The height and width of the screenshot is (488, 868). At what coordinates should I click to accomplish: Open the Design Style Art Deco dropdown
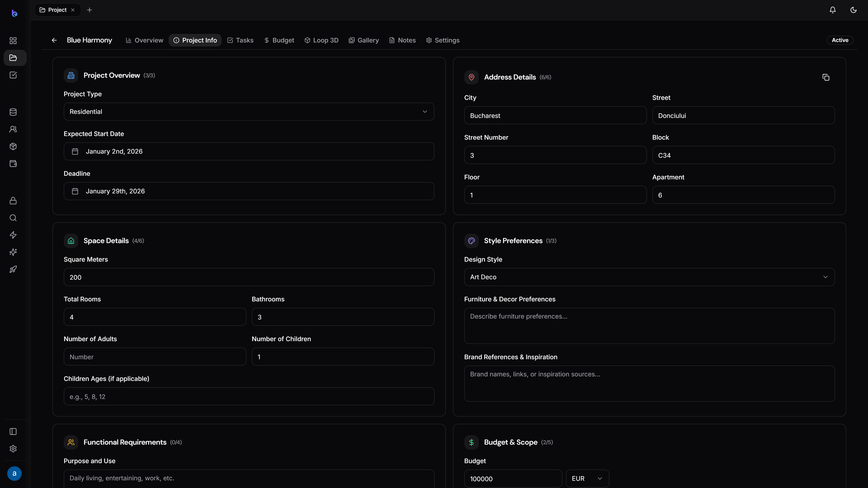click(x=649, y=277)
